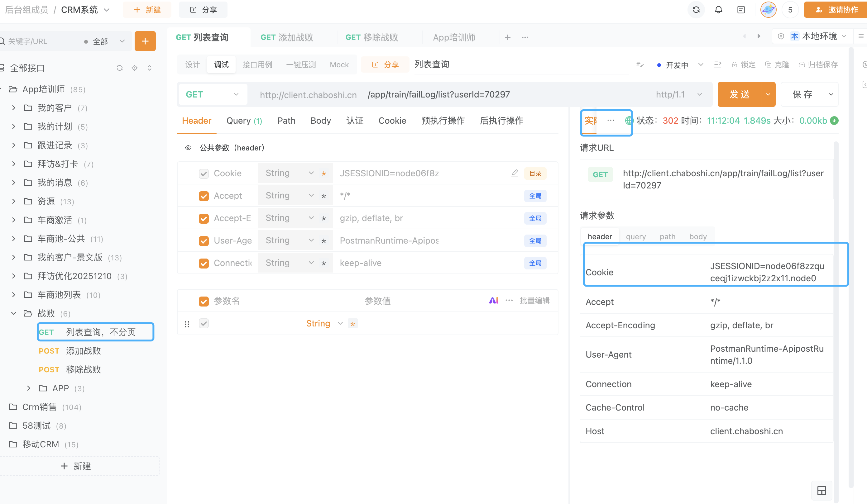The width and height of the screenshot is (867, 504).
Task: Click the 邀请协作 invite button
Action: (837, 10)
